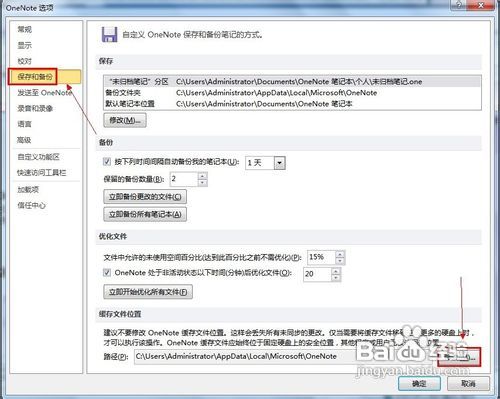Open the 常规 options category
The width and height of the screenshot is (500, 399).
click(25, 29)
